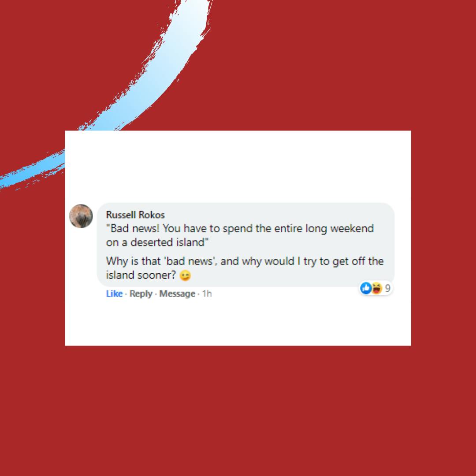Open Russell Rokos's profile picture
This screenshot has height=476, width=476.
[81, 216]
